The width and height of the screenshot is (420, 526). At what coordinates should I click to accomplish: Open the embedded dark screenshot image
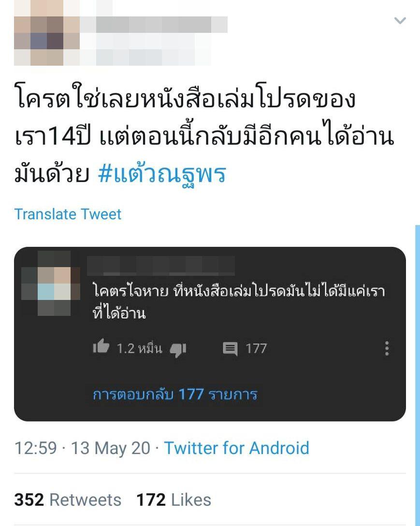[210, 334]
